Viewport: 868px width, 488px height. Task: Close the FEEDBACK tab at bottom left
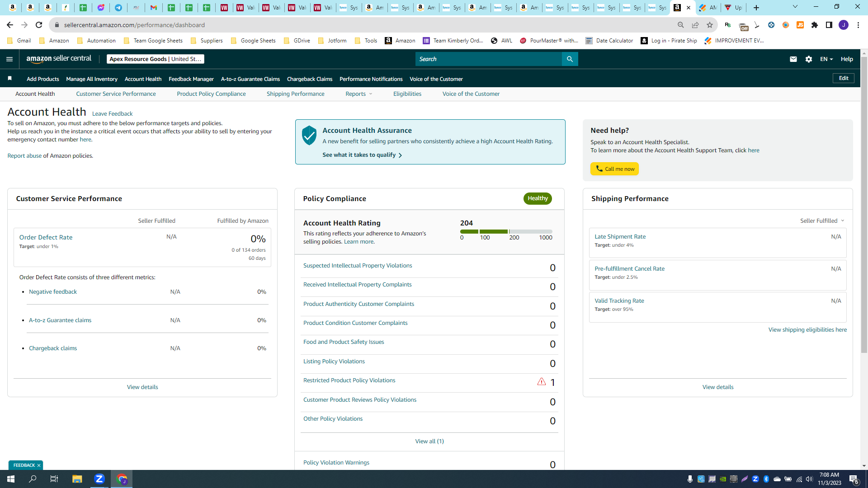coord(39,465)
